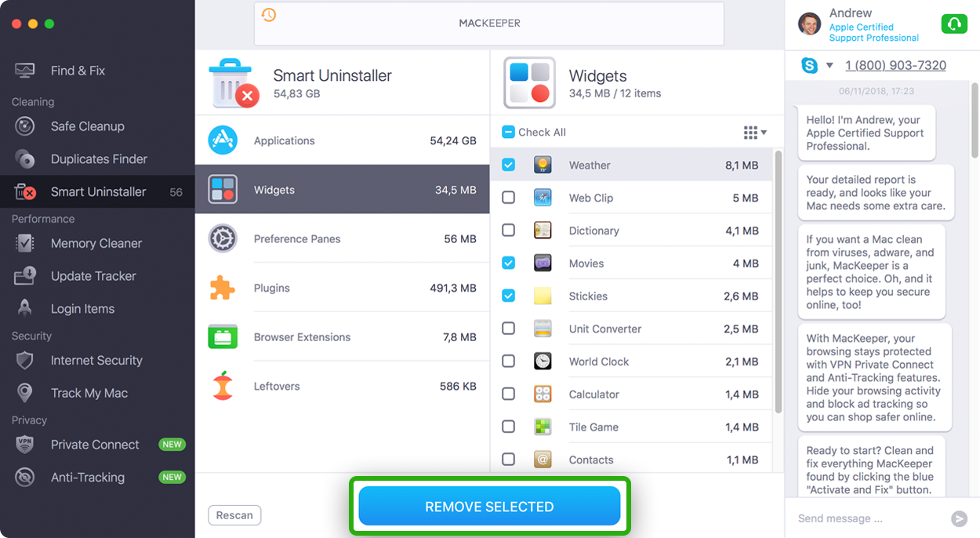Open the grid view options dropdown

[x=755, y=133]
